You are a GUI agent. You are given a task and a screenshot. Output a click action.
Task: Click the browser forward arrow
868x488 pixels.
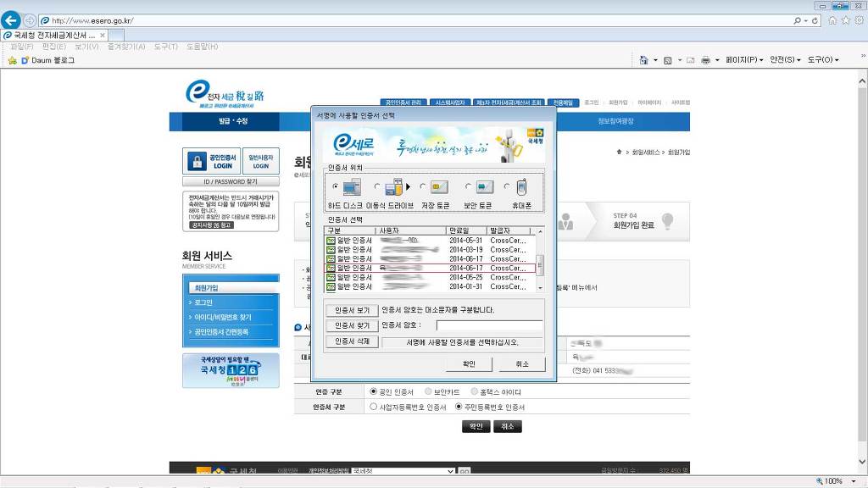click(30, 20)
